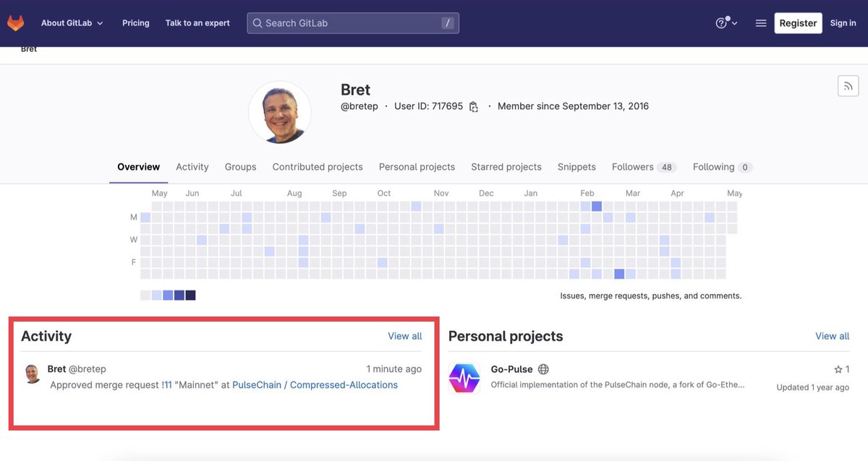Click the Sign in link
Image resolution: width=868 pixels, height=461 pixels.
843,23
